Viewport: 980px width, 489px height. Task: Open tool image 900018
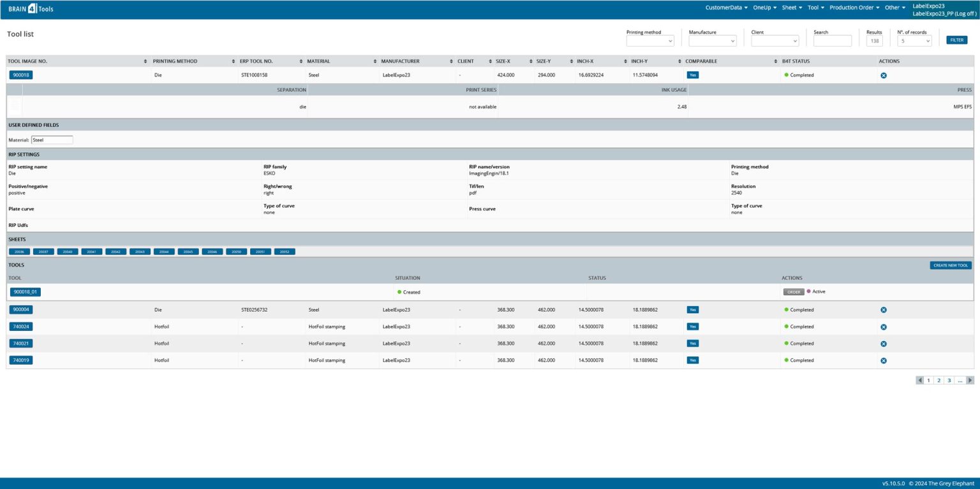pos(21,75)
